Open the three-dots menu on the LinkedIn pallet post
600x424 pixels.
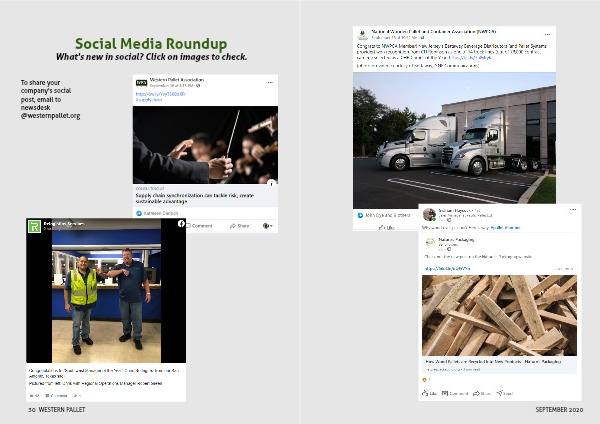coord(573,209)
